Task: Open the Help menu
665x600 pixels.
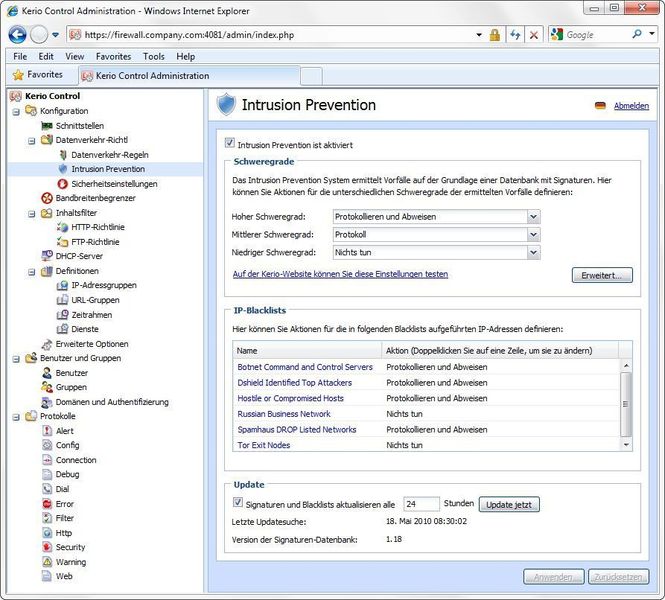Action: [186, 56]
